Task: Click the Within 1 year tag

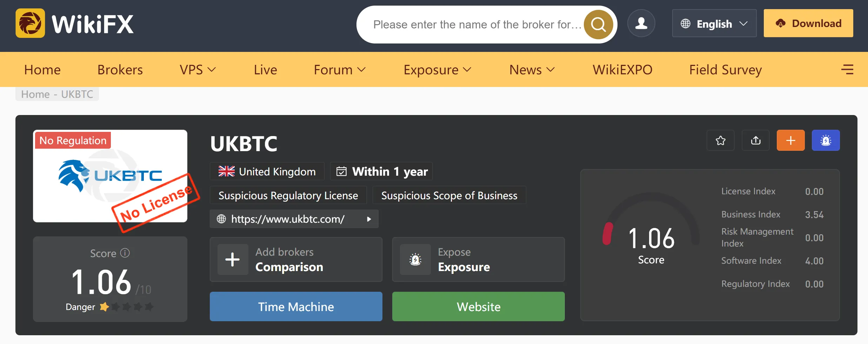Action: [x=381, y=171]
